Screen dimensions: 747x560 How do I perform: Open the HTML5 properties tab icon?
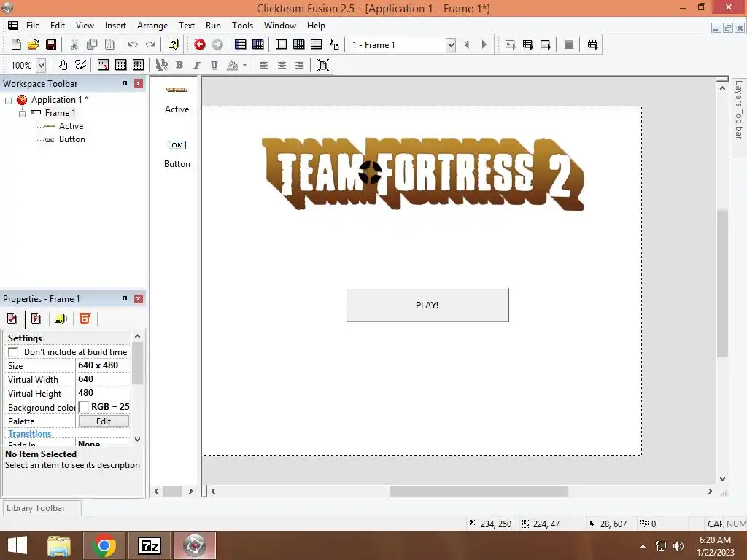point(85,319)
